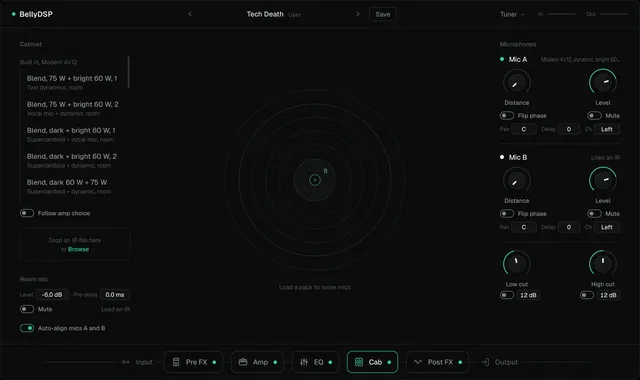
Task: Select Blend, dark + bright 60 W, 1
Action: pyautogui.click(x=74, y=135)
